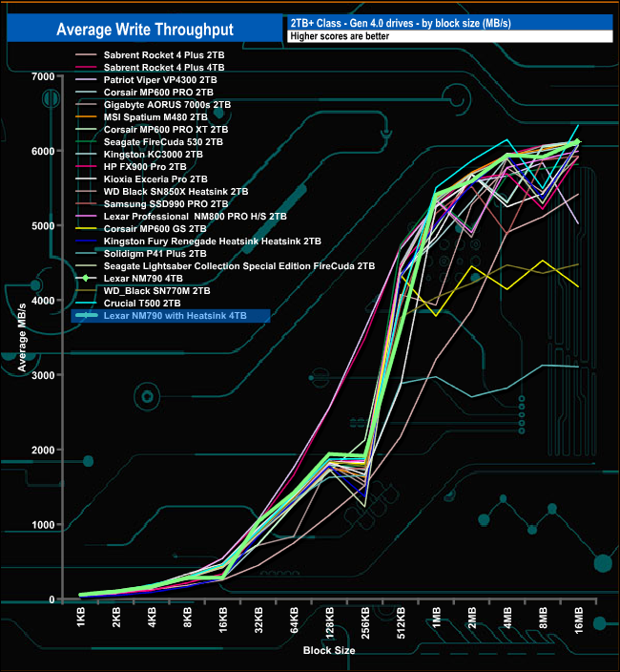Select Corsair MP600 PRO XT 2TB legend entry
Image resolution: width=620 pixels, height=672 pixels.
[166, 130]
